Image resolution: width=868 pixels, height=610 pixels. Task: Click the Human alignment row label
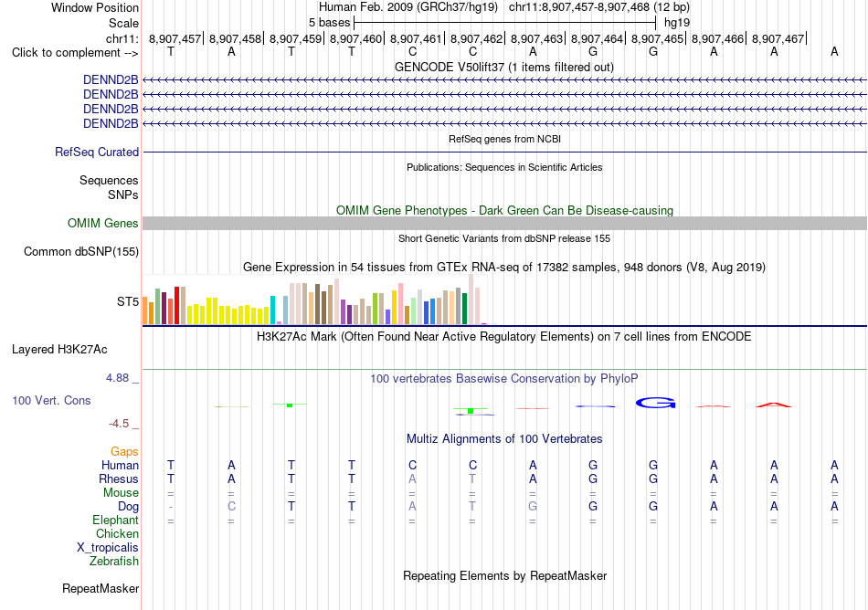tap(120, 465)
